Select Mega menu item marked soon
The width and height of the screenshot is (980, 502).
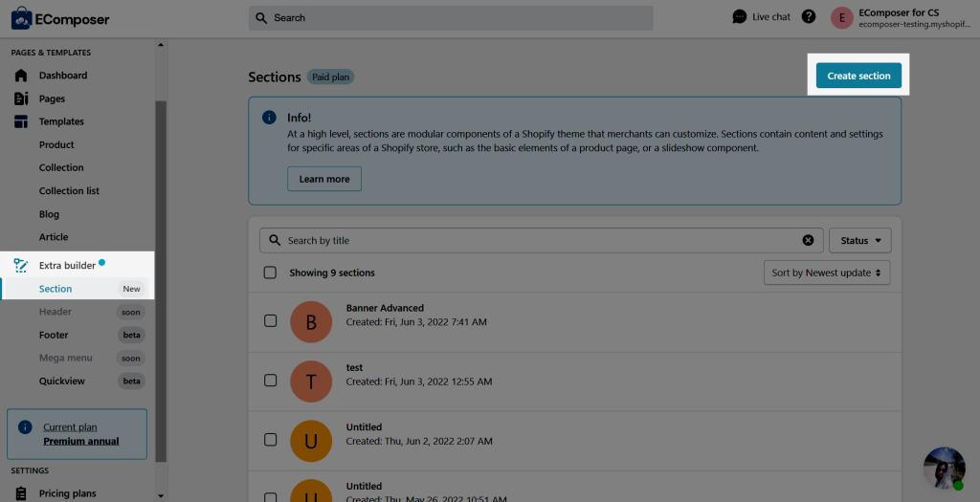pyautogui.click(x=66, y=358)
